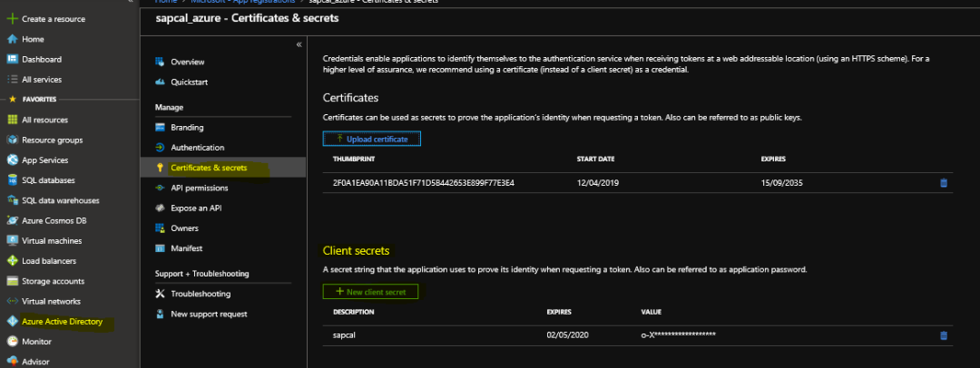This screenshot has width=980, height=368.
Task: Click the START DATE column header
Action: tap(595, 160)
